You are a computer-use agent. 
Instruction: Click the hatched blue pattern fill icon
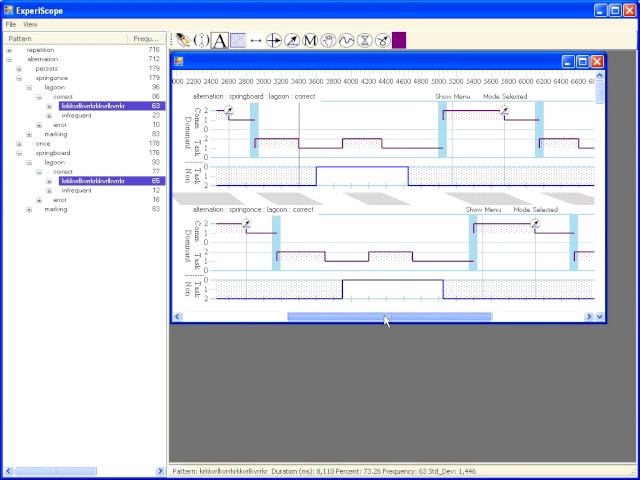click(x=238, y=40)
